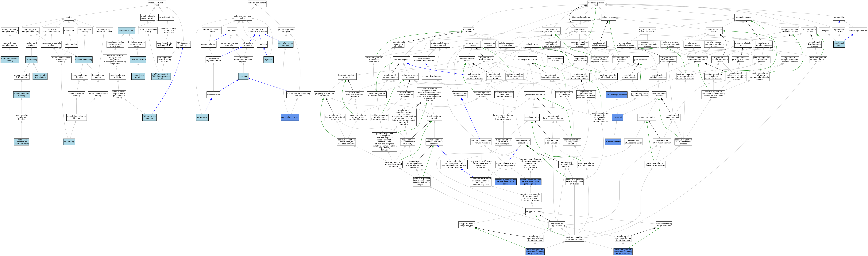Click the 'B cell mediated immunity' node

434,117
